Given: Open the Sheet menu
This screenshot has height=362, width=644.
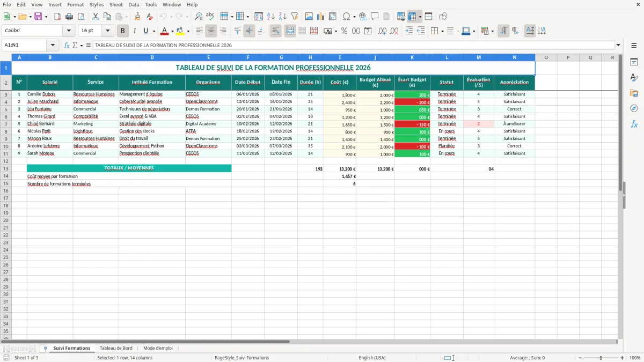Looking at the screenshot, I should [x=116, y=4].
